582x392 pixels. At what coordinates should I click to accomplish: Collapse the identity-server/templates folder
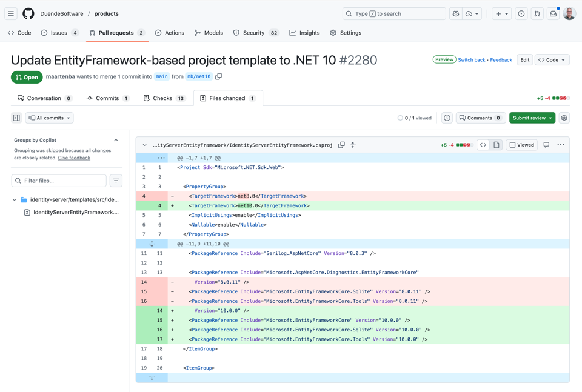15,200
